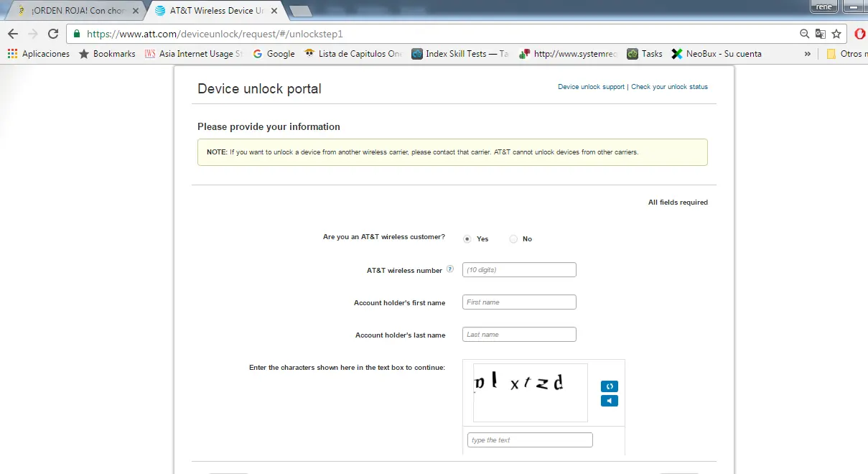
Task: Go back with the browser back arrow
Action: pos(12,34)
